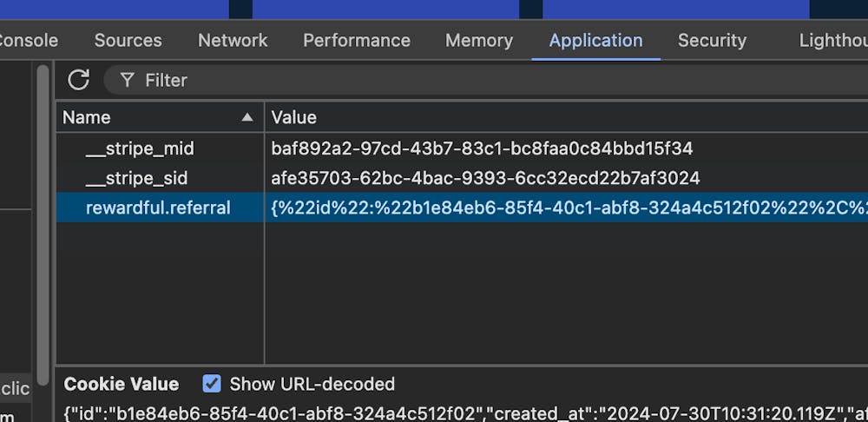Image resolution: width=868 pixels, height=422 pixels.
Task: Select the __stripe_mid cookie row
Action: (x=140, y=148)
